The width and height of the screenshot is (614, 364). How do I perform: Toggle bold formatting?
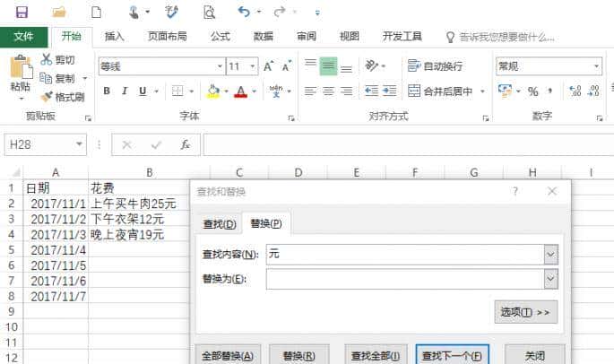107,91
